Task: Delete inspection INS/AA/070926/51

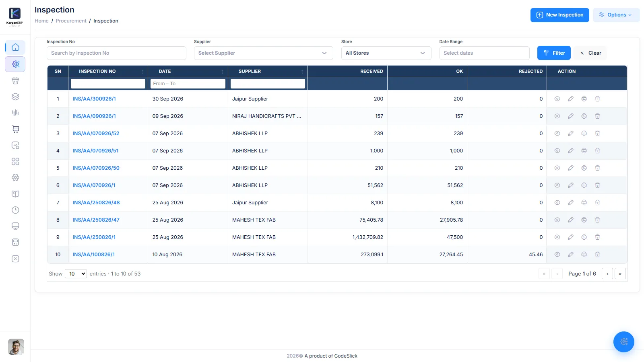Action: (x=597, y=151)
